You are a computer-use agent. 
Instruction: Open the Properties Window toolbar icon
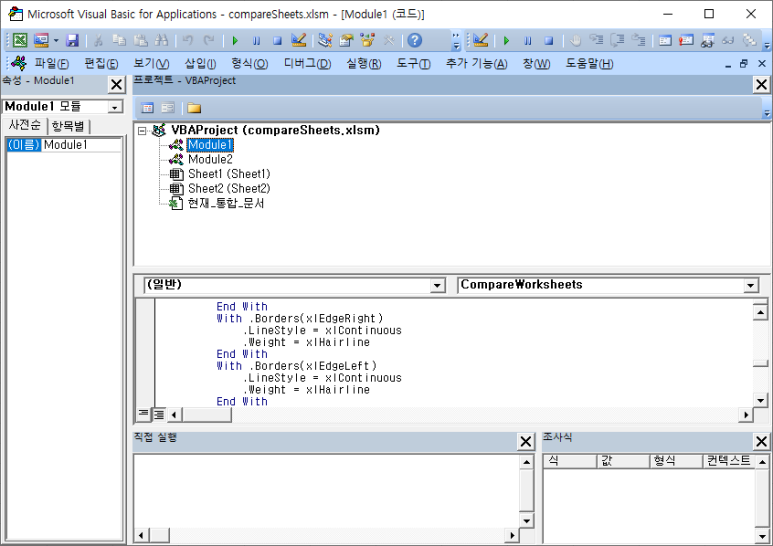tap(347, 40)
